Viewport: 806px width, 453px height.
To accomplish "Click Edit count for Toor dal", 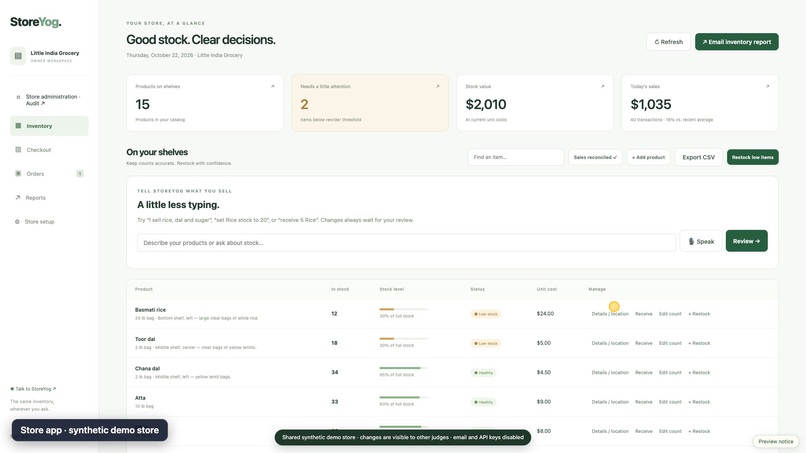I will coord(670,343).
